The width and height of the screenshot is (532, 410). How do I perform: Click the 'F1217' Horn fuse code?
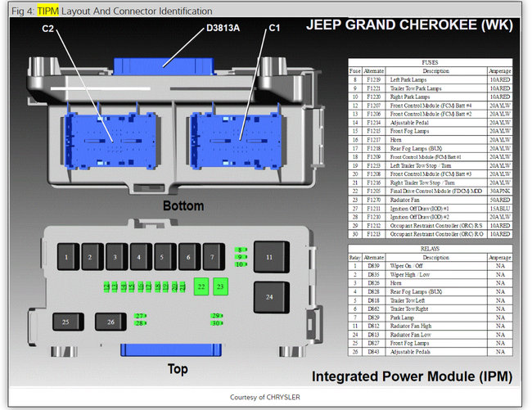(x=373, y=140)
